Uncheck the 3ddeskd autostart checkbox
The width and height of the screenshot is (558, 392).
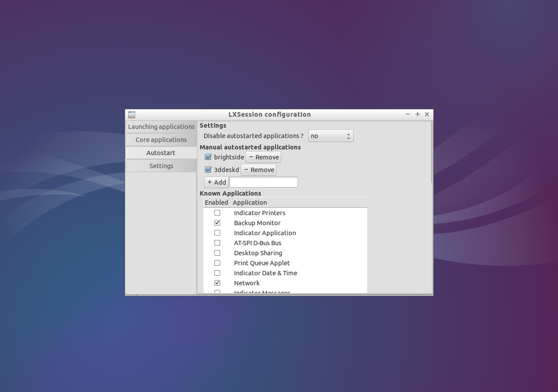[208, 170]
